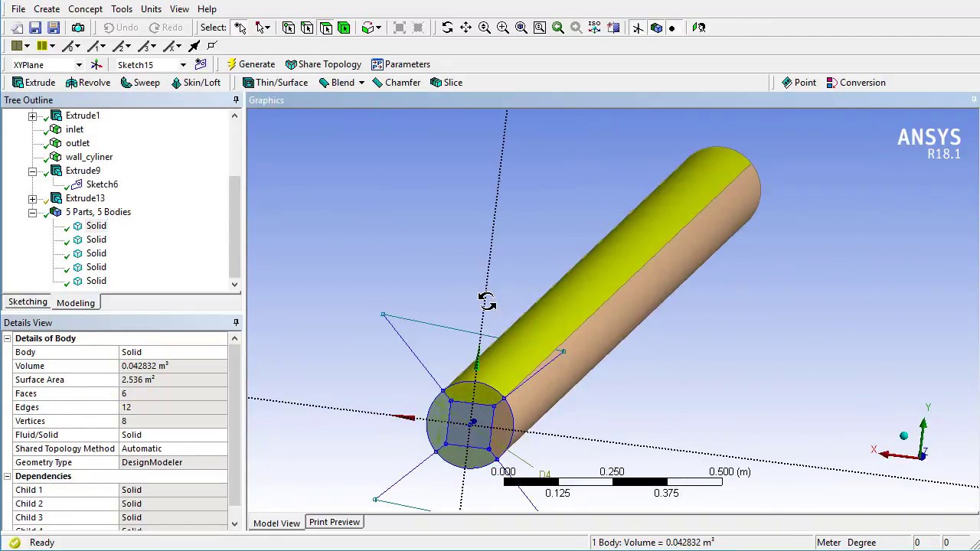
Task: Toggle the Bodies selection filter
Action: tap(344, 28)
